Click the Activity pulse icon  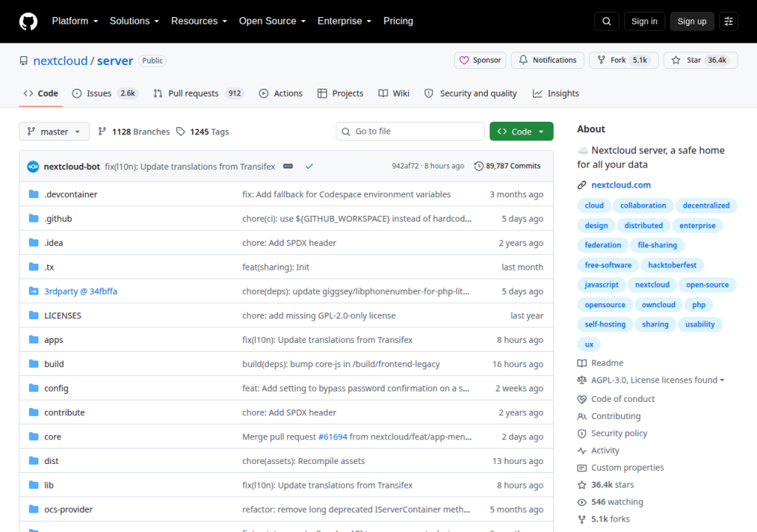click(582, 451)
